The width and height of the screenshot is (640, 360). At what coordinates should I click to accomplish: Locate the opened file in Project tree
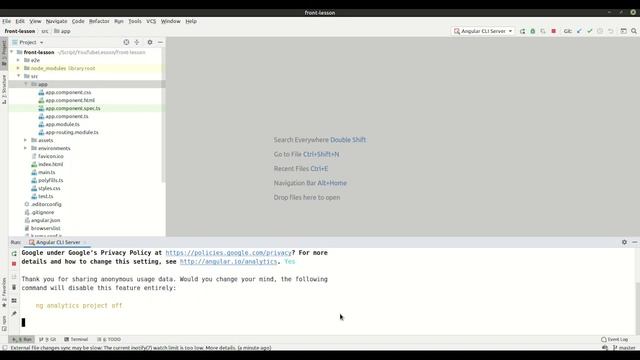pyautogui.click(x=126, y=42)
